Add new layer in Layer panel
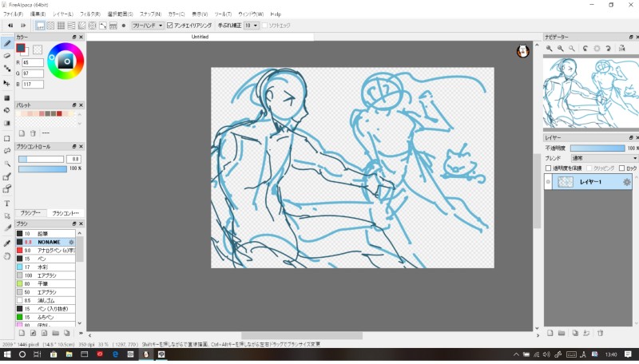Viewport: 639px width, 364px height. pos(550,333)
